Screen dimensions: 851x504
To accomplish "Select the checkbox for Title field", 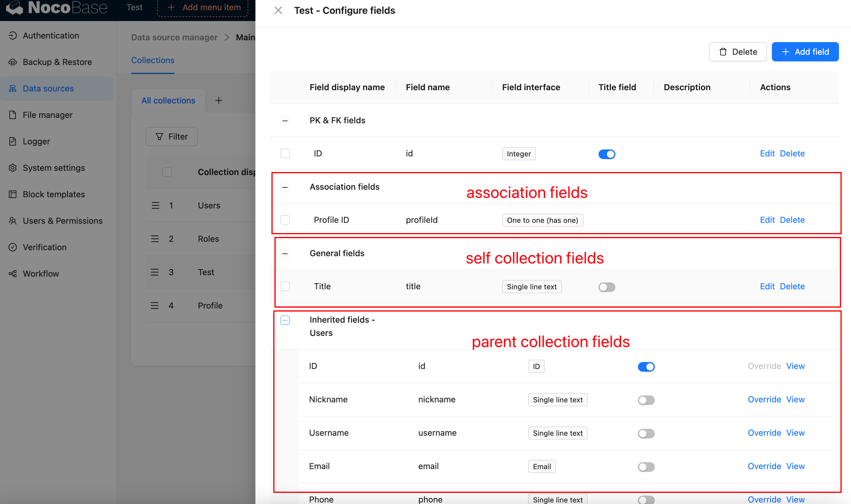I will (x=285, y=287).
